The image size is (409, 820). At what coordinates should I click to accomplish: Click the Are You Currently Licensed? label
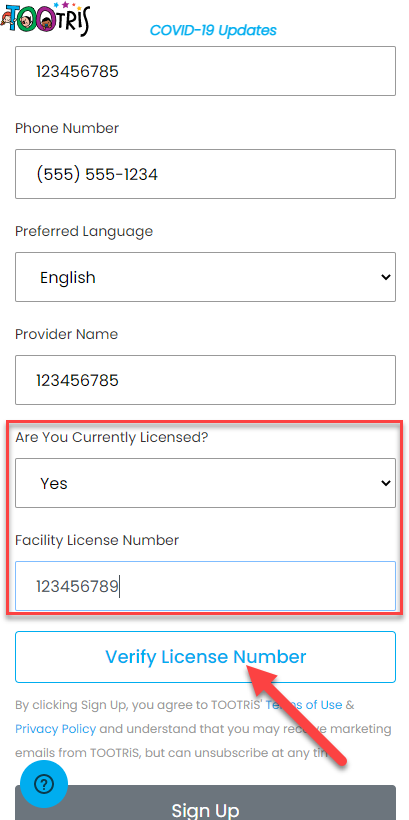point(112,437)
